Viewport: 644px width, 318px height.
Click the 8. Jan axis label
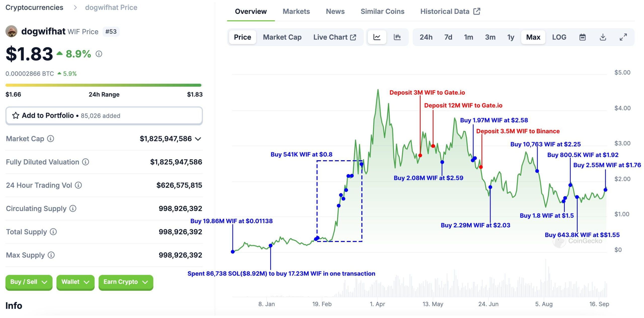(266, 304)
